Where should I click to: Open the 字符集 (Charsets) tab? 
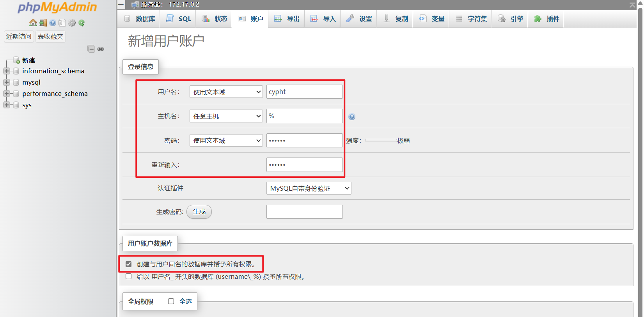[471, 19]
